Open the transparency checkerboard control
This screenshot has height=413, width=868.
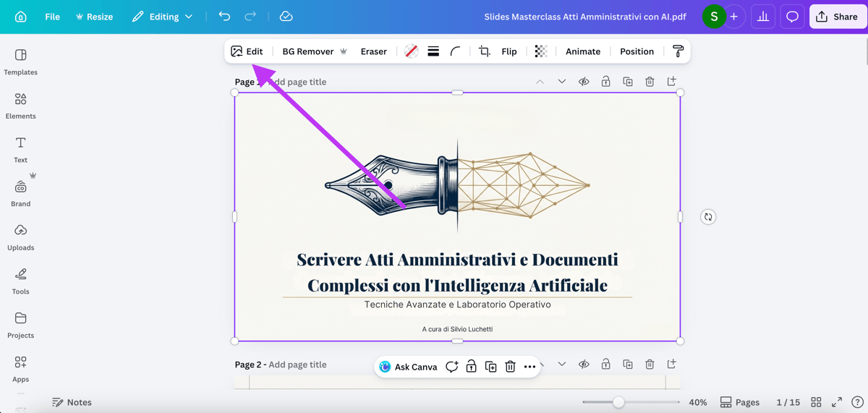point(540,51)
